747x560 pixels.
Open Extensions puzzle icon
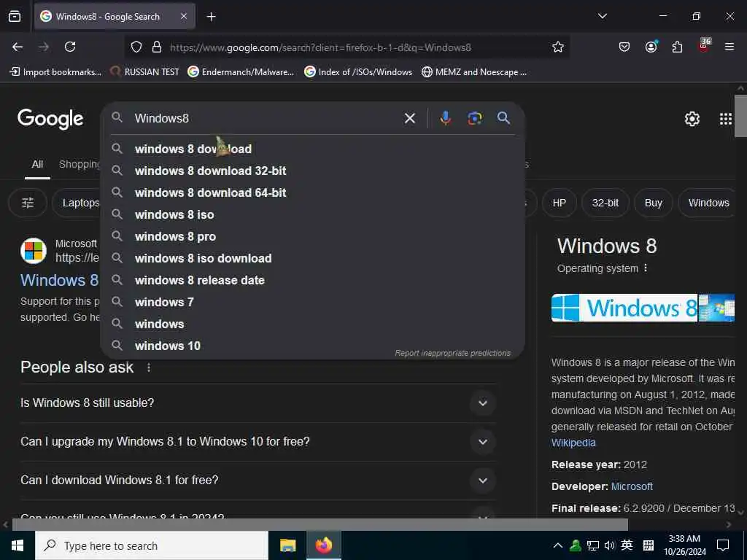677,47
